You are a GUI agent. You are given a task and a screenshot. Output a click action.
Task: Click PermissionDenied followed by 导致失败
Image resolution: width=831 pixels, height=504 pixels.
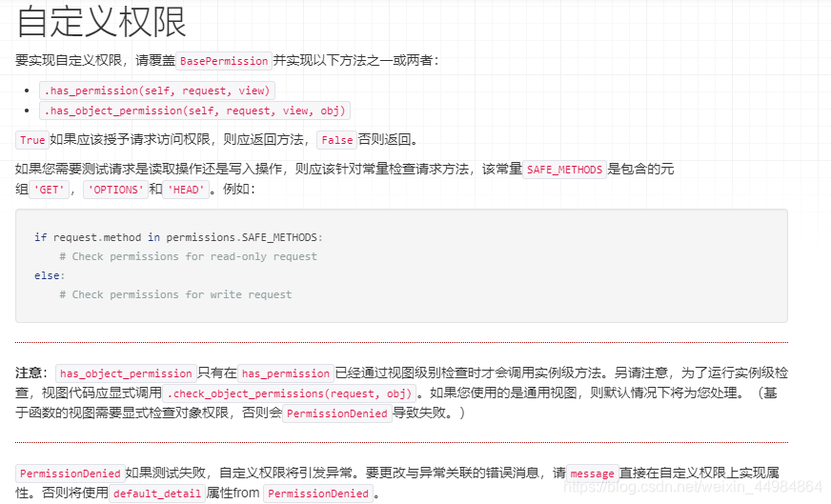[x=337, y=413]
